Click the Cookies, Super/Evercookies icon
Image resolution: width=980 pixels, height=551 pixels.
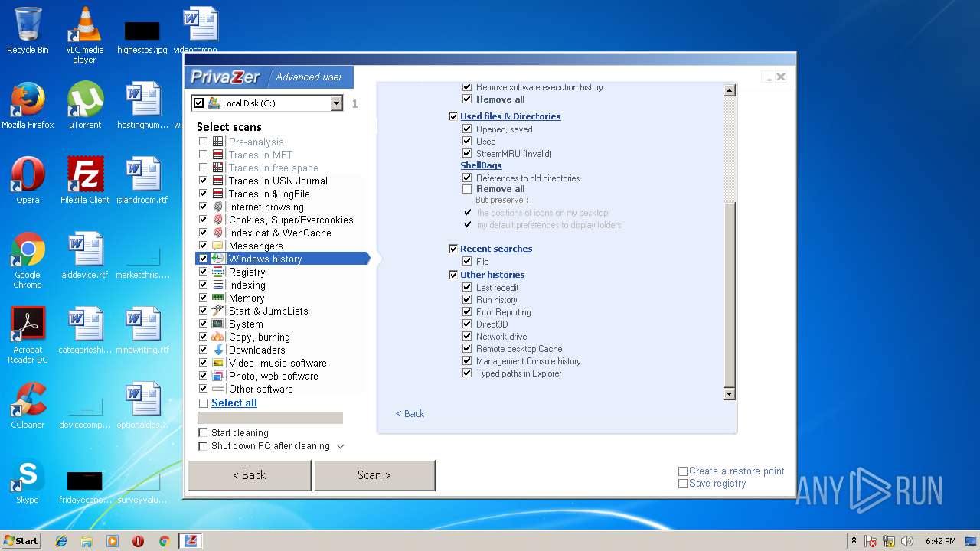218,220
